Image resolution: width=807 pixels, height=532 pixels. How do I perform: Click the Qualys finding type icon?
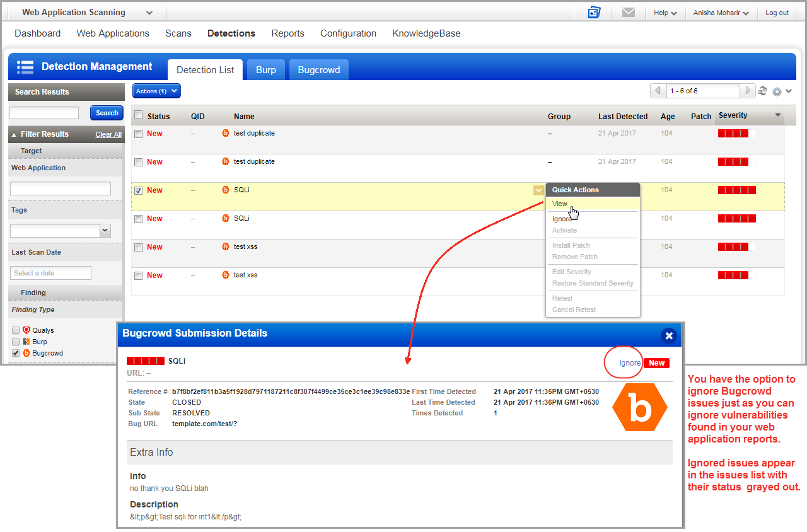click(26, 330)
